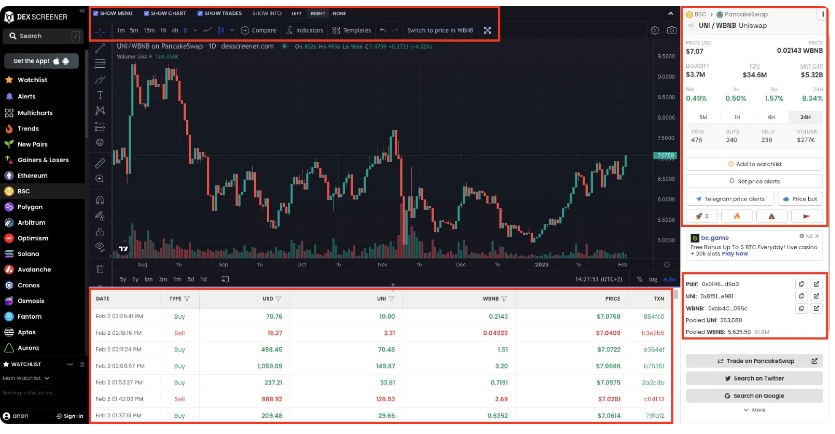
Task: Select the crosshair cursor tool
Action: click(100, 31)
